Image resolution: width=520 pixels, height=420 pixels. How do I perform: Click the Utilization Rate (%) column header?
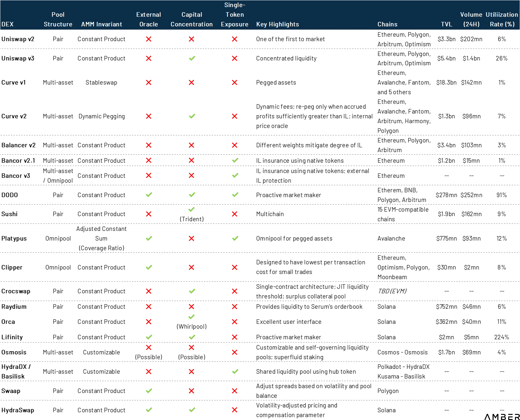coord(502,19)
